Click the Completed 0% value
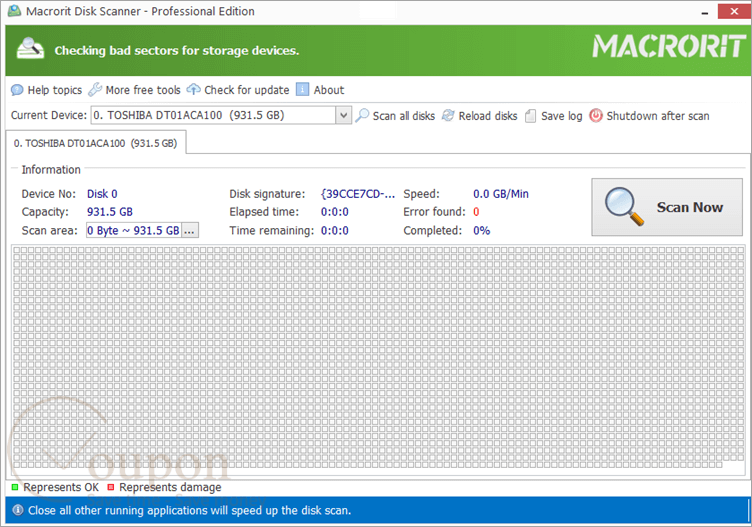Viewport: 752px width, 527px height. point(482,231)
